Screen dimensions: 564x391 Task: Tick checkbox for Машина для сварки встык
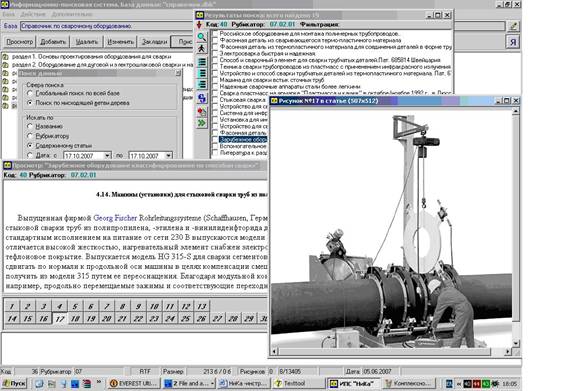pos(215,80)
